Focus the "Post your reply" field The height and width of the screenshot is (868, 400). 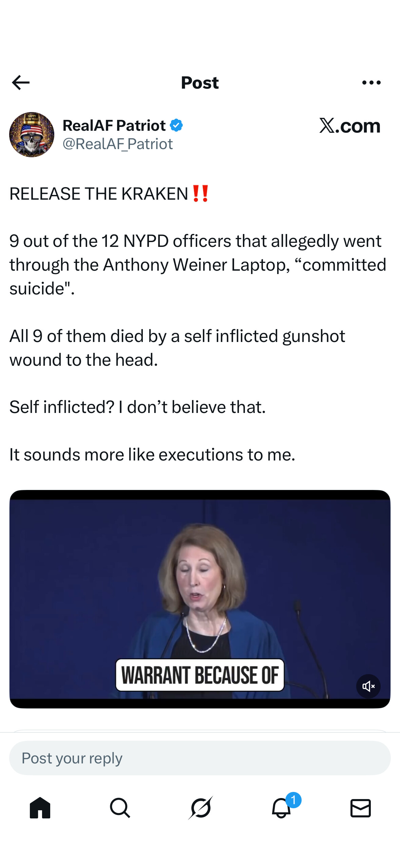pos(200,758)
